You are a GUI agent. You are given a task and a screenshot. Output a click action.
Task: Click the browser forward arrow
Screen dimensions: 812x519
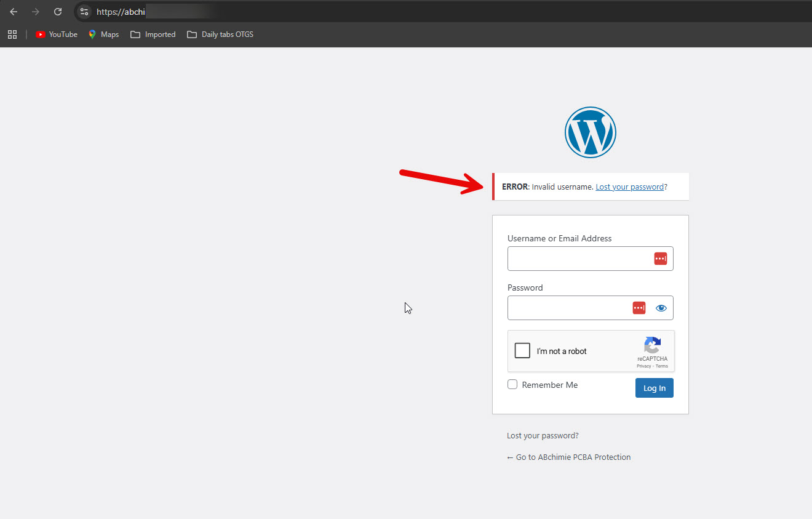[36, 12]
